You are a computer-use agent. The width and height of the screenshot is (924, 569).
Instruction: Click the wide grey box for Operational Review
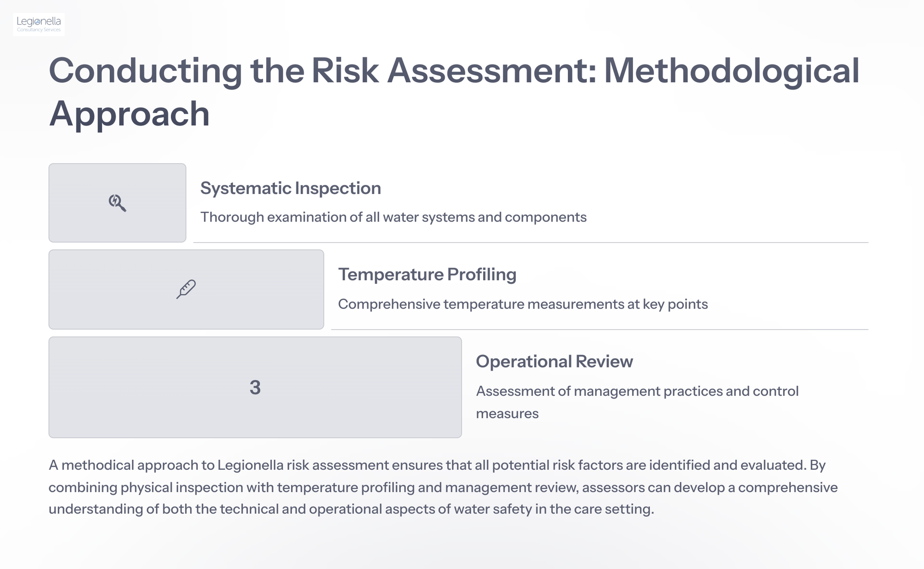[255, 387]
